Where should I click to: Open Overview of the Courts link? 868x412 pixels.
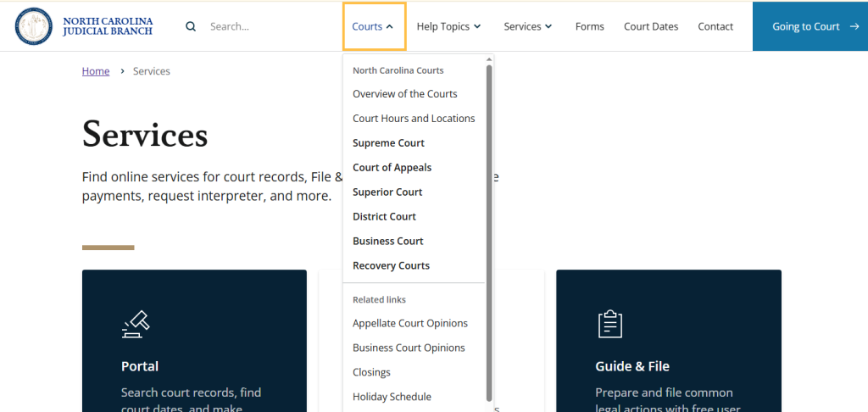(x=404, y=94)
